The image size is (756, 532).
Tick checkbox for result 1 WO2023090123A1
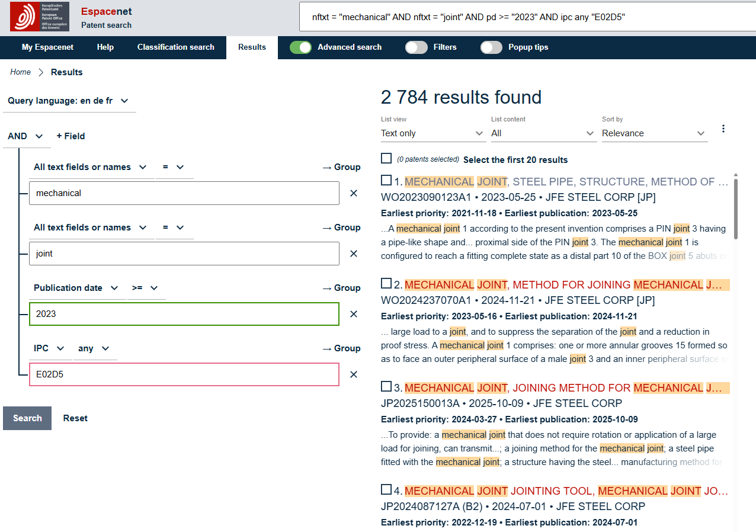386,180
